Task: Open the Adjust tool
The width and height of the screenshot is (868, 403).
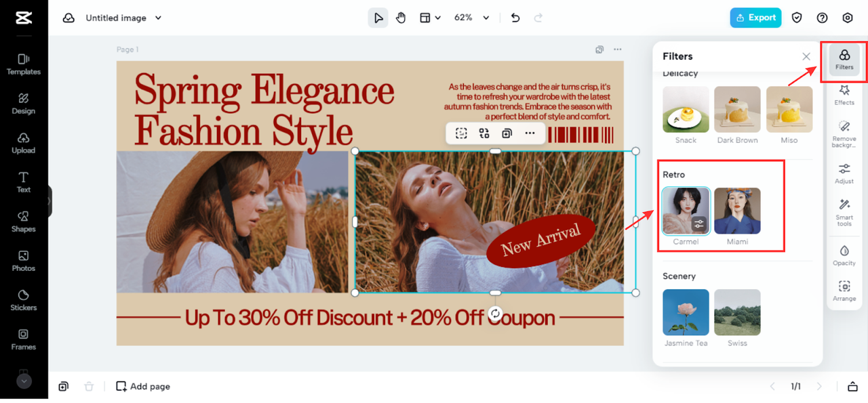Action: 844,173
